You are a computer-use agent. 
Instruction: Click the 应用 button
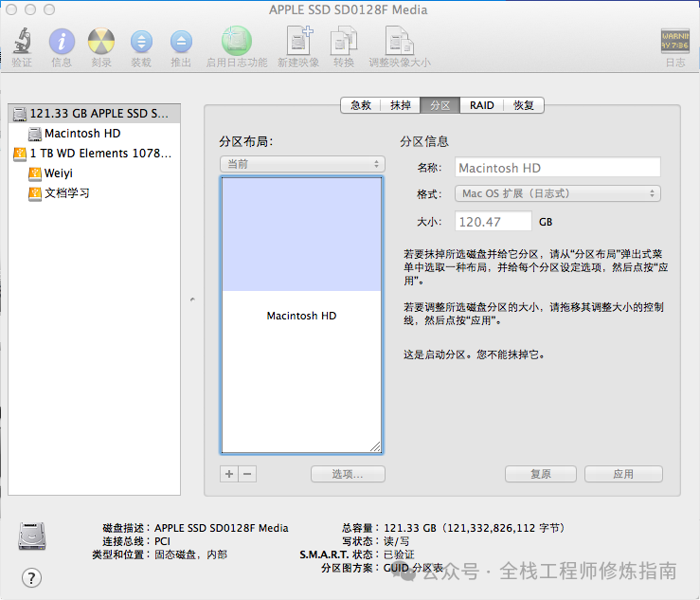[623, 474]
